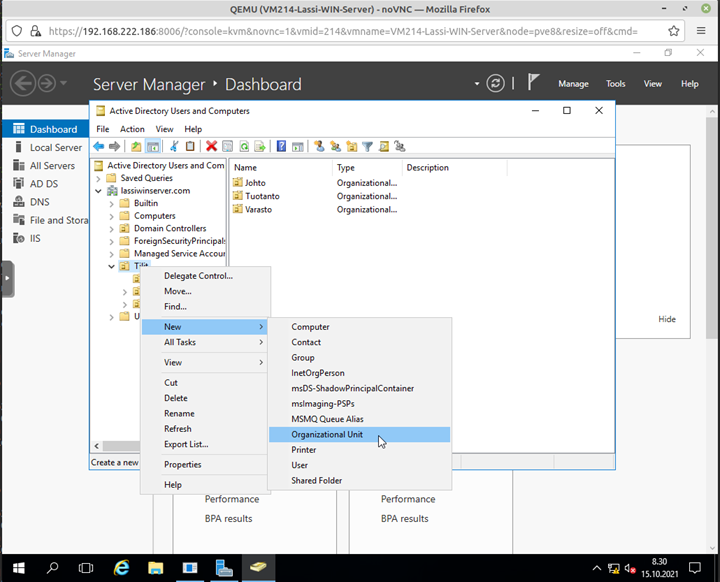Viewport: 720px width, 582px height.
Task: Choose User in the New submenu
Action: tap(360, 465)
